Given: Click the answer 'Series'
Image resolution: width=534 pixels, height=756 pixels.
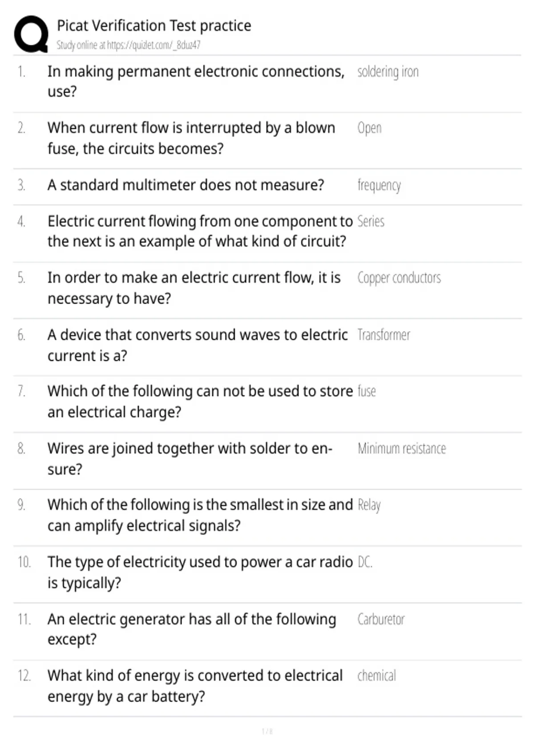Looking at the screenshot, I should click(371, 221).
